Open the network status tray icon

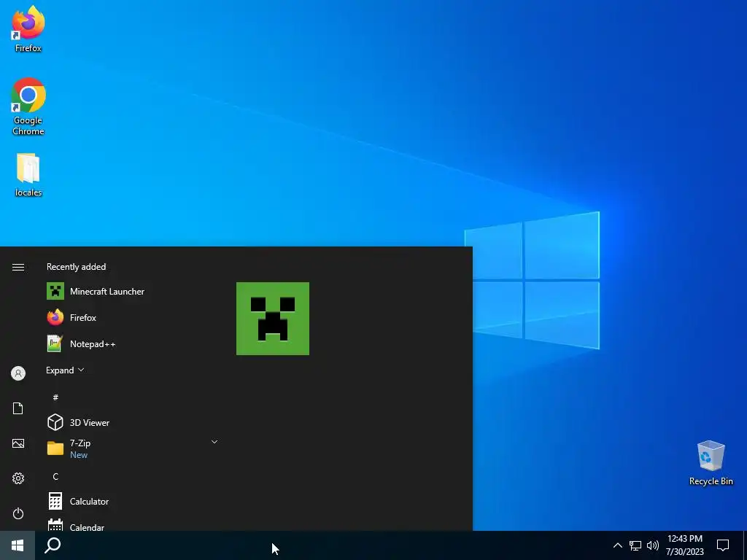(635, 545)
